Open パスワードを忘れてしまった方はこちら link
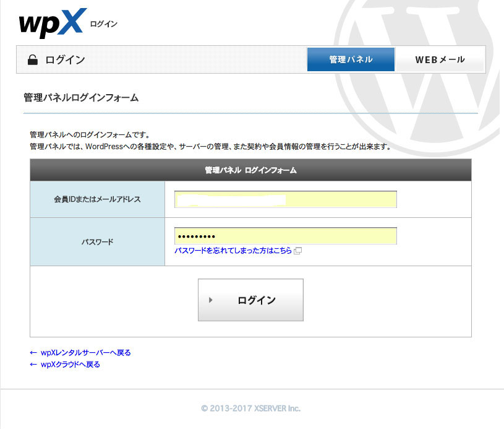 pos(233,251)
